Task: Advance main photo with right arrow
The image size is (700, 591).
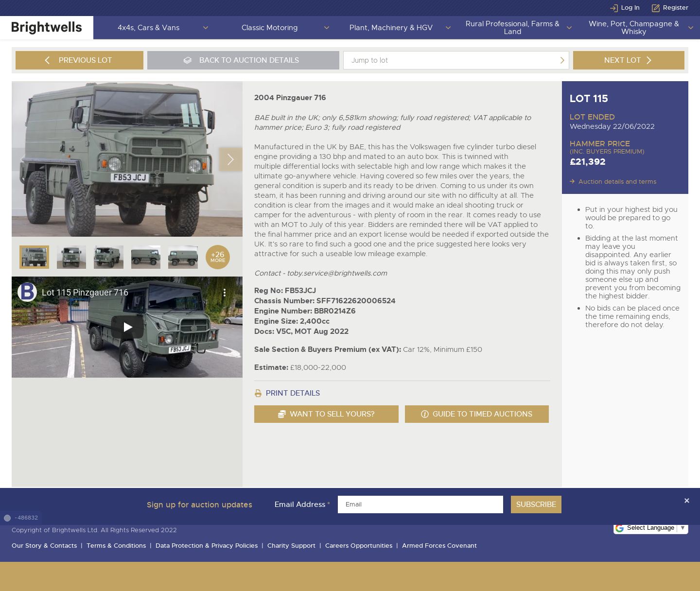Action: [230, 159]
